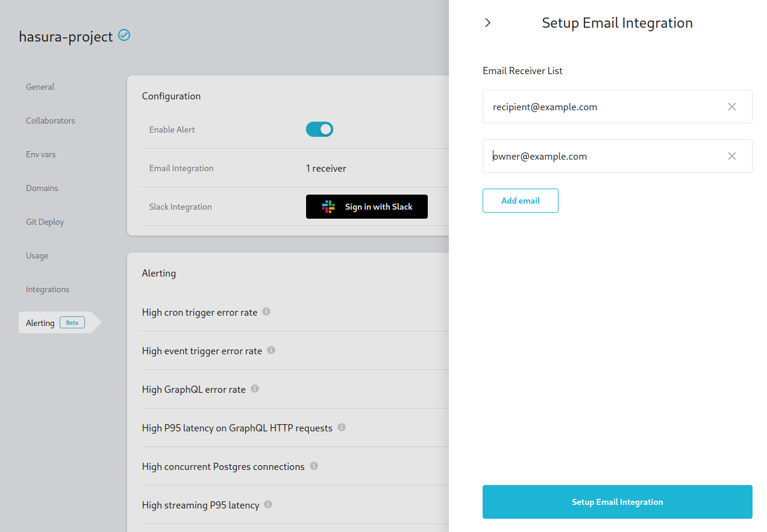Switch to the General settings section
This screenshot has height=532, width=767.
coord(40,87)
